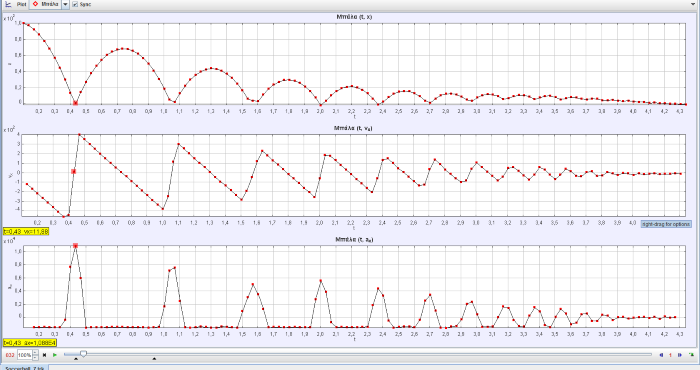Click the x vertical axis label of top plot
Screen dimensions: 700x370
[9, 63]
